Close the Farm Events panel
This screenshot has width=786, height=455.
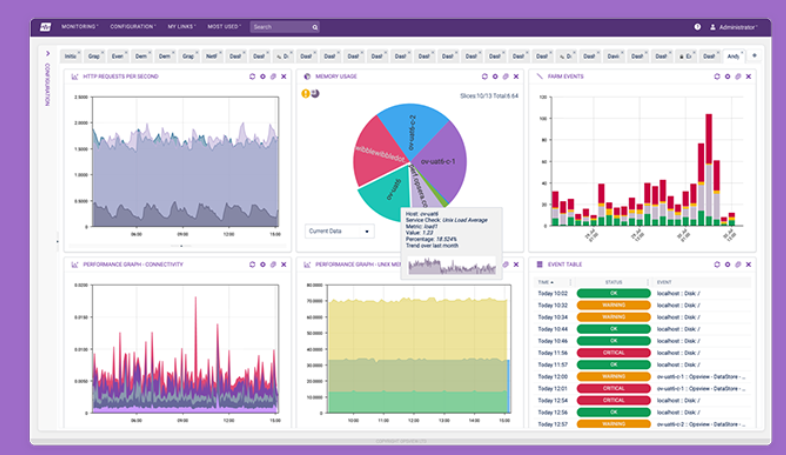749,76
